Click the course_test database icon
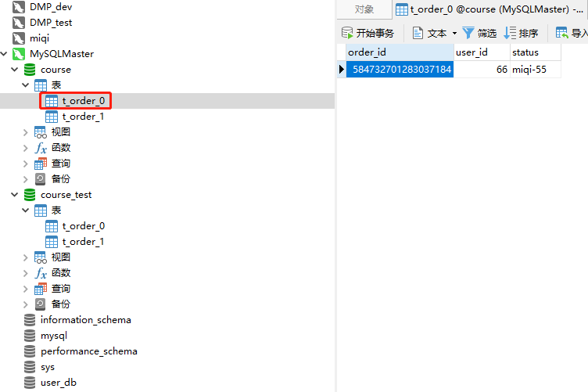Screen dimensions: 588x392 tap(30, 195)
